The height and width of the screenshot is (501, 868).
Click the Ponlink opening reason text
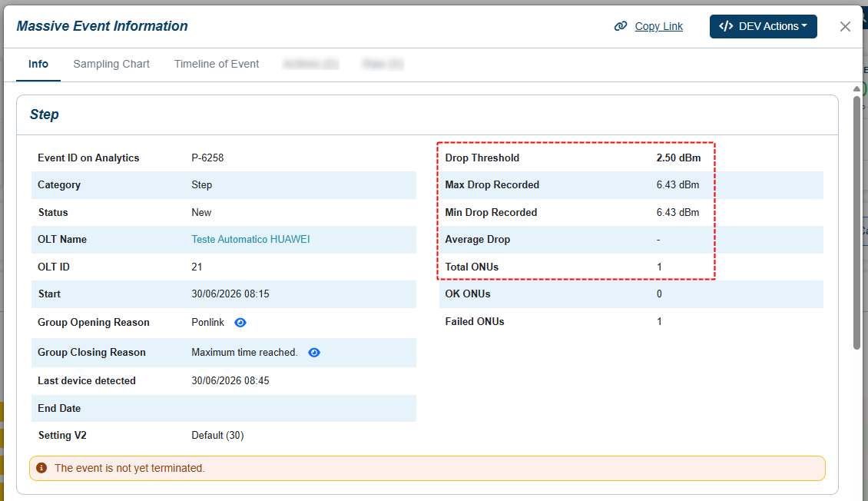[208, 323]
